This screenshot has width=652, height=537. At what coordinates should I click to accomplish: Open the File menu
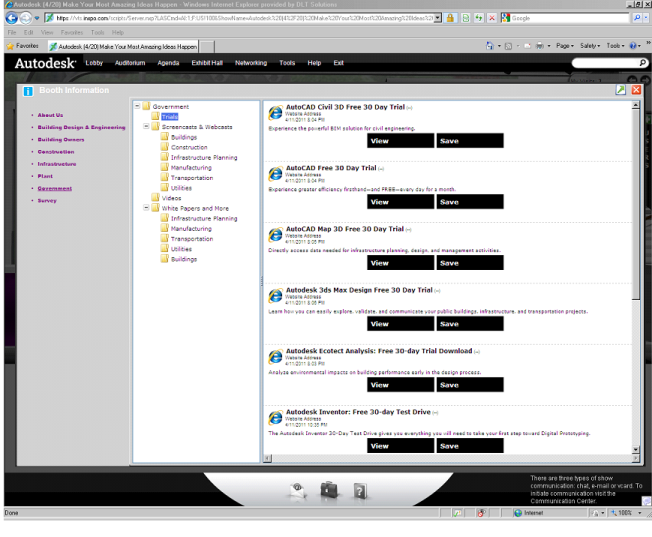click(x=12, y=32)
